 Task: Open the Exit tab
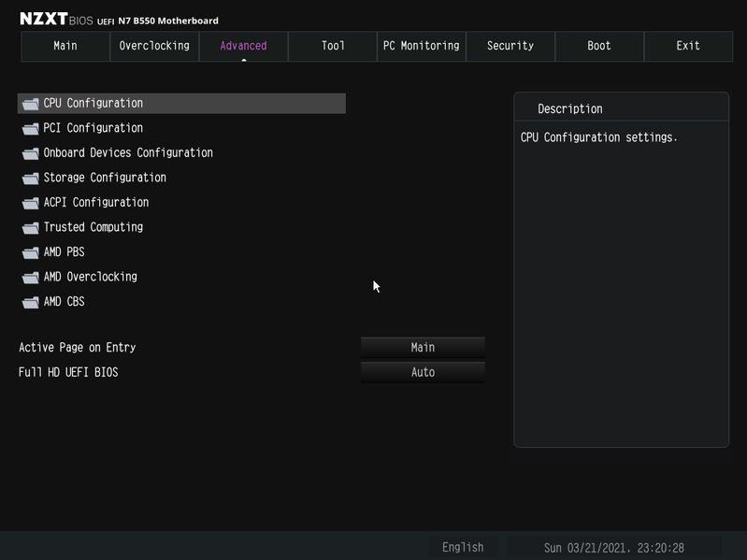688,46
